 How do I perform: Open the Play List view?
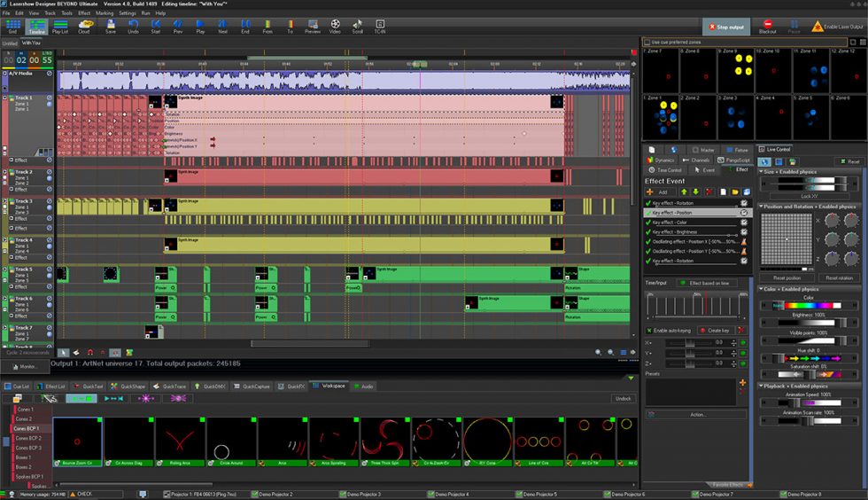pos(59,26)
